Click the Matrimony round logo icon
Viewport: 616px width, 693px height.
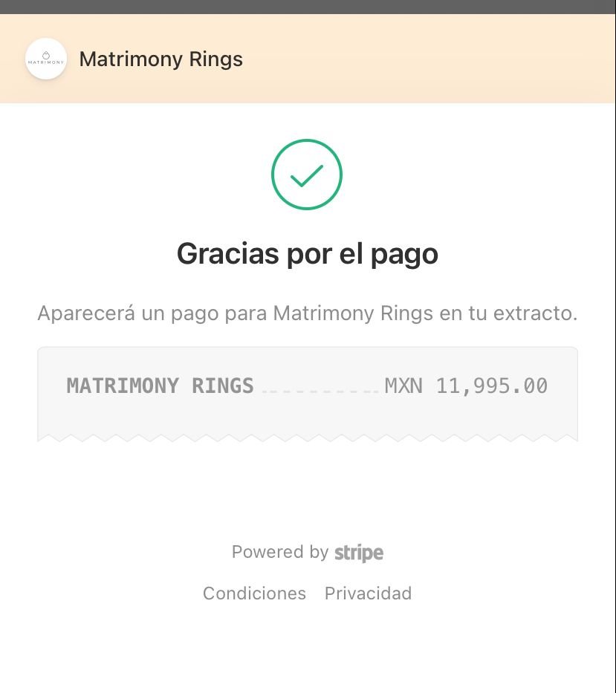46,59
